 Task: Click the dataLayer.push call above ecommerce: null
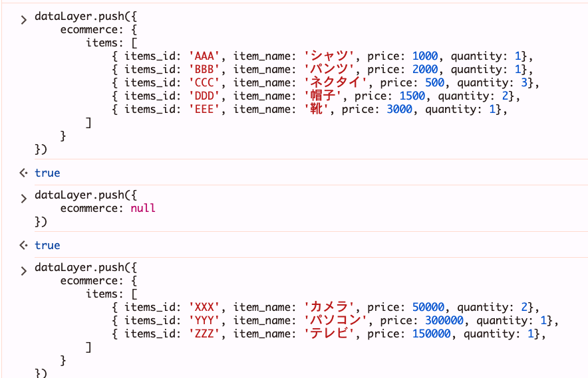point(86,195)
